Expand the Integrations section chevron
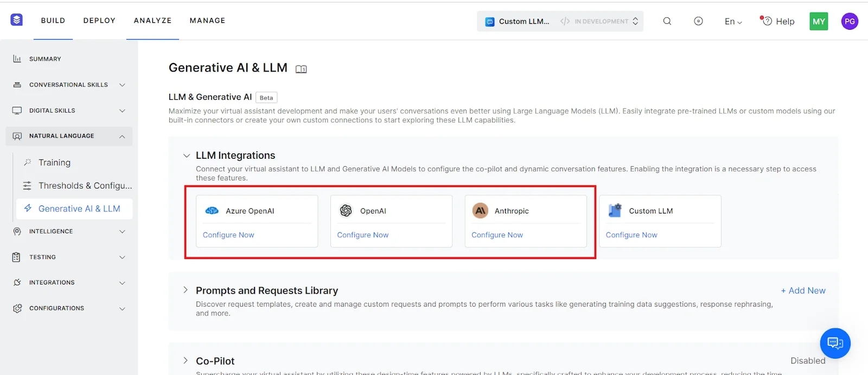868x375 pixels. click(x=122, y=283)
